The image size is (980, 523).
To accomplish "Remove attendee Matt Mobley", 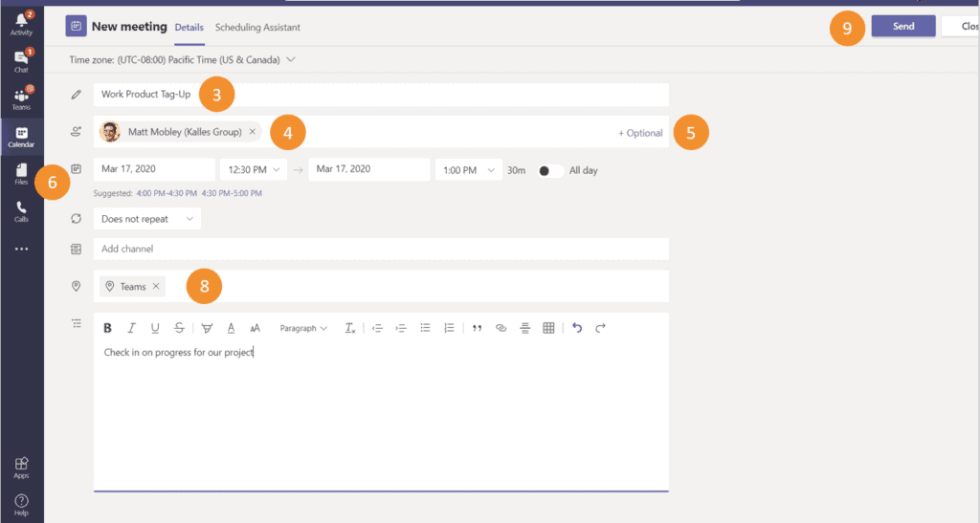I will pyautogui.click(x=253, y=132).
